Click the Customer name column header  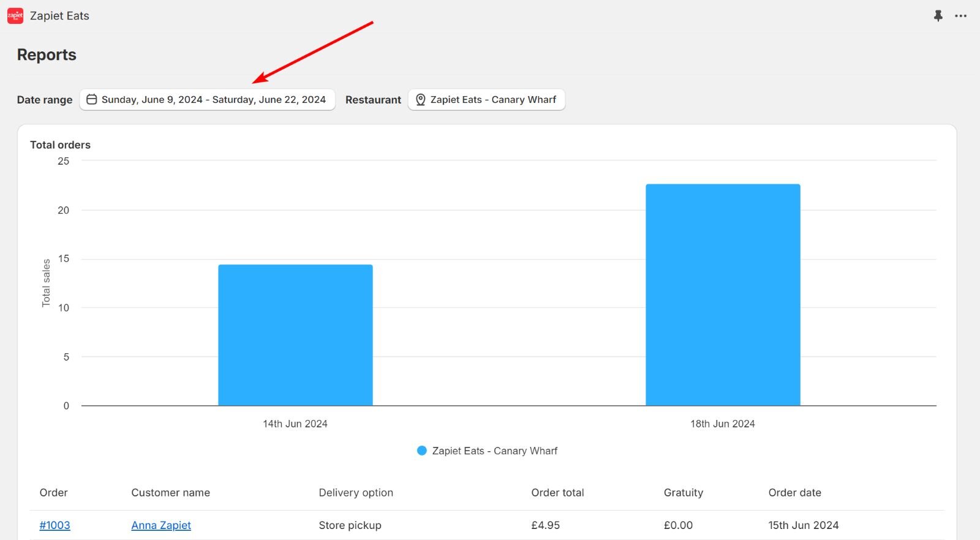[x=170, y=493]
